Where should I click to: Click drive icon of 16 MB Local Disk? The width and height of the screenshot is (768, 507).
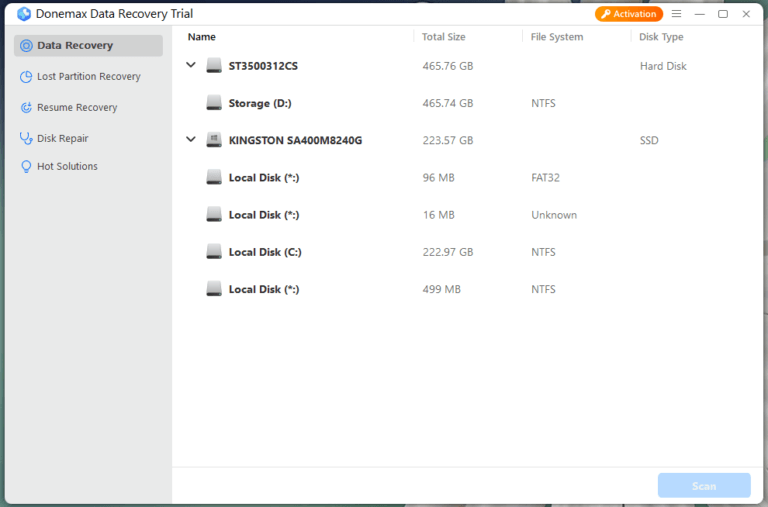click(214, 214)
